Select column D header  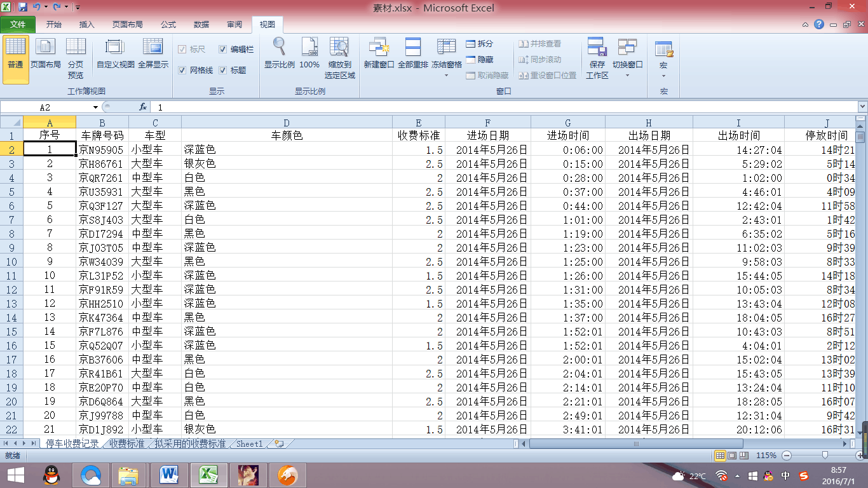point(287,122)
